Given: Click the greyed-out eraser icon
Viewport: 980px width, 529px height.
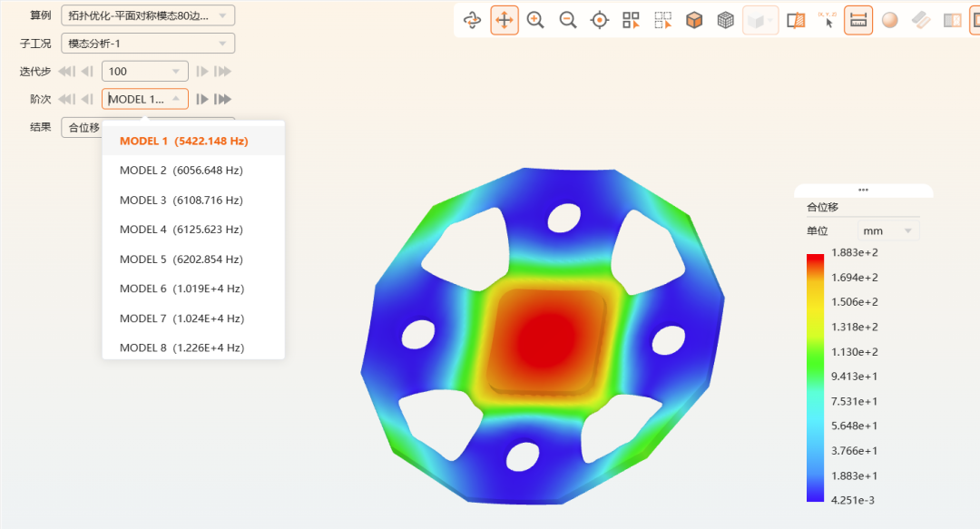Looking at the screenshot, I should [x=921, y=20].
